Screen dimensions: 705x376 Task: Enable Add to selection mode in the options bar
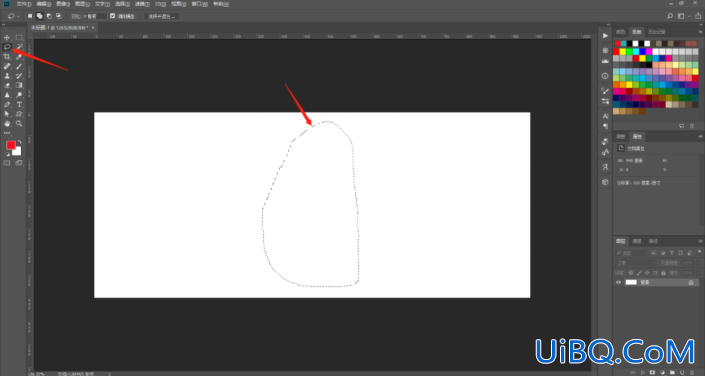40,16
